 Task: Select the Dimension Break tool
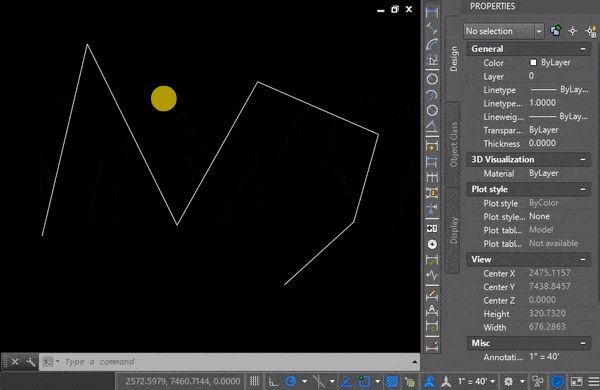pyautogui.click(x=432, y=209)
